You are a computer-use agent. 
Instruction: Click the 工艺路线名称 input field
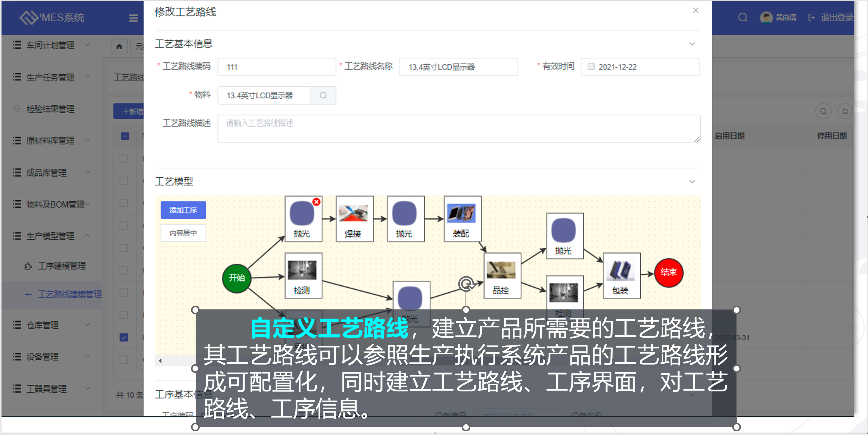458,67
